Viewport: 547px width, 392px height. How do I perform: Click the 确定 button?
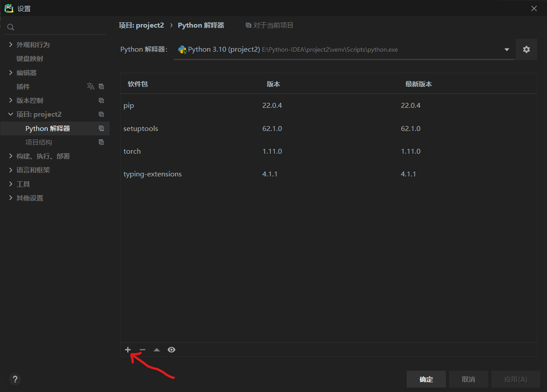tap(426, 379)
